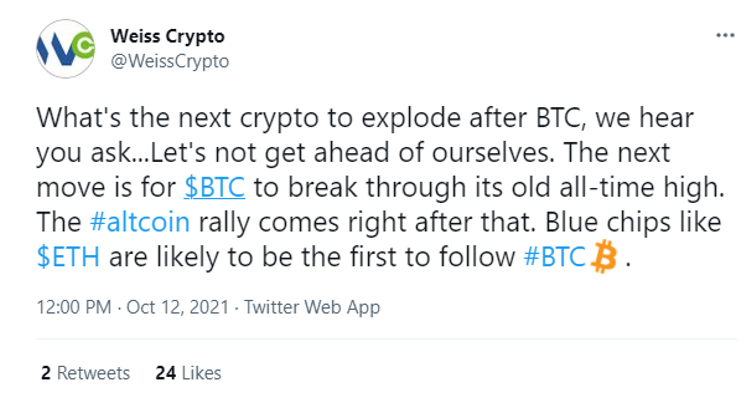
Task: Open the underlined $BTC cashtag
Action: tap(214, 187)
